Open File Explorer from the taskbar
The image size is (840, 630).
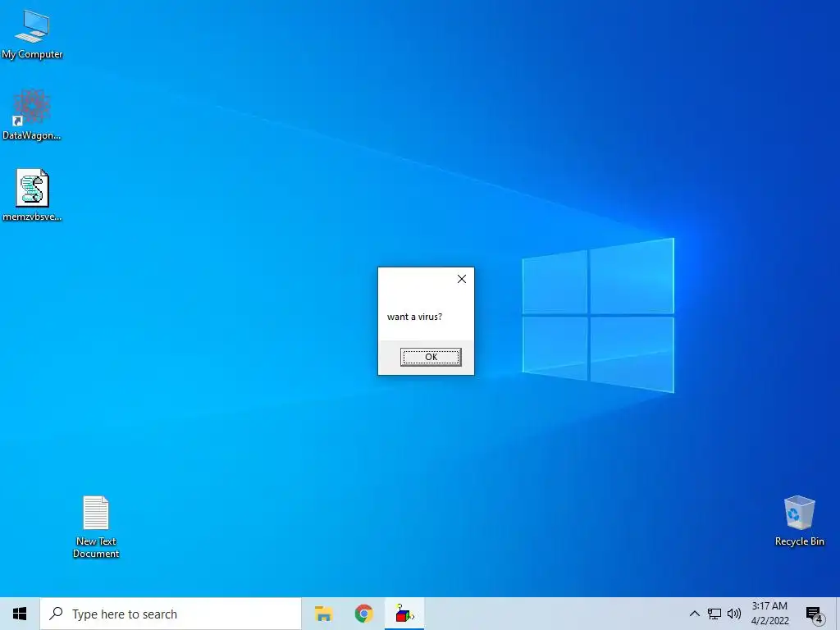323,614
